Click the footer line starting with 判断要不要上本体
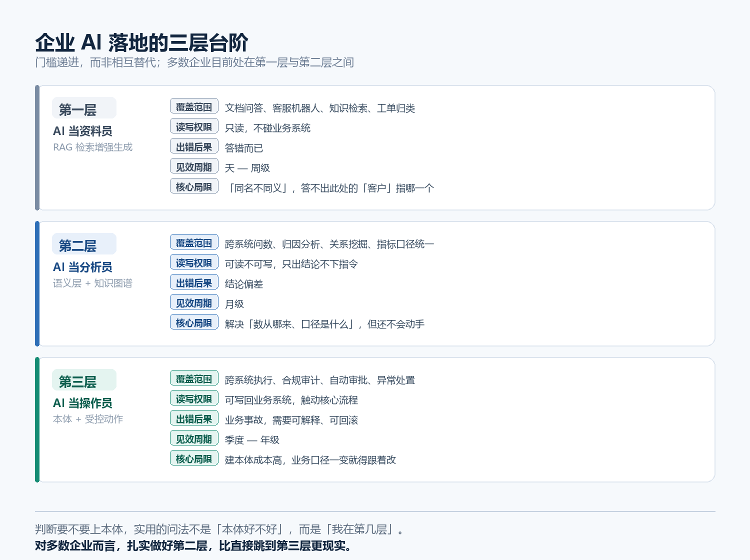Image resolution: width=750 pixels, height=560 pixels. pyautogui.click(x=219, y=529)
